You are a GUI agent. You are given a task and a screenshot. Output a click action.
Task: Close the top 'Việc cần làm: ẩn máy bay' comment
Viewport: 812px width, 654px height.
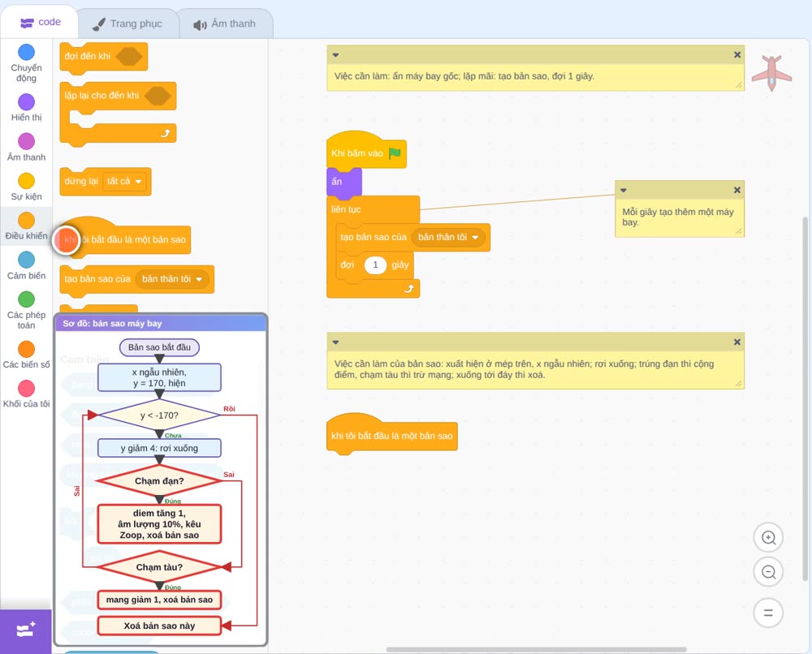pyautogui.click(x=737, y=55)
